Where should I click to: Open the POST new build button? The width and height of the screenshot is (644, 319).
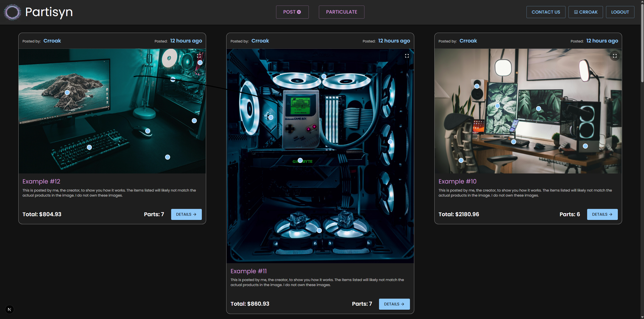292,12
